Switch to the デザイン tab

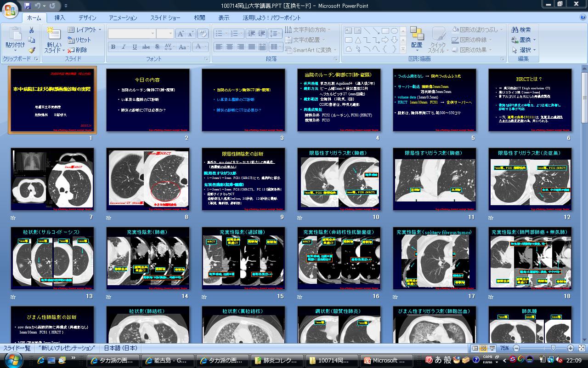pyautogui.click(x=87, y=18)
